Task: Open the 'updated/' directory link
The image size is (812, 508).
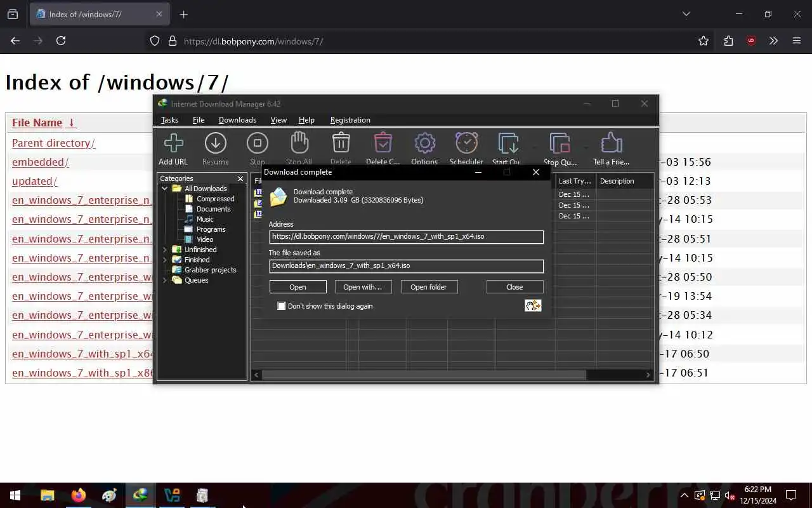Action: pos(35,181)
